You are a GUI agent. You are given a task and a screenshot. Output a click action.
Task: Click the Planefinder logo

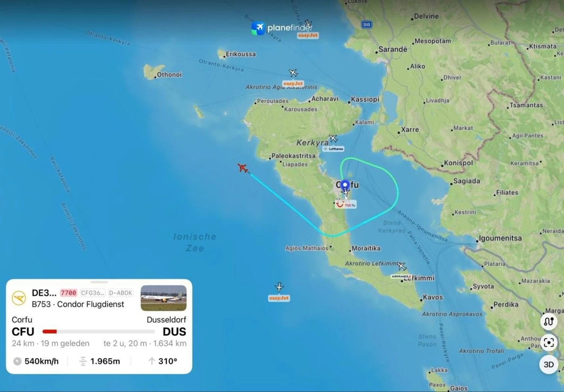(x=282, y=28)
